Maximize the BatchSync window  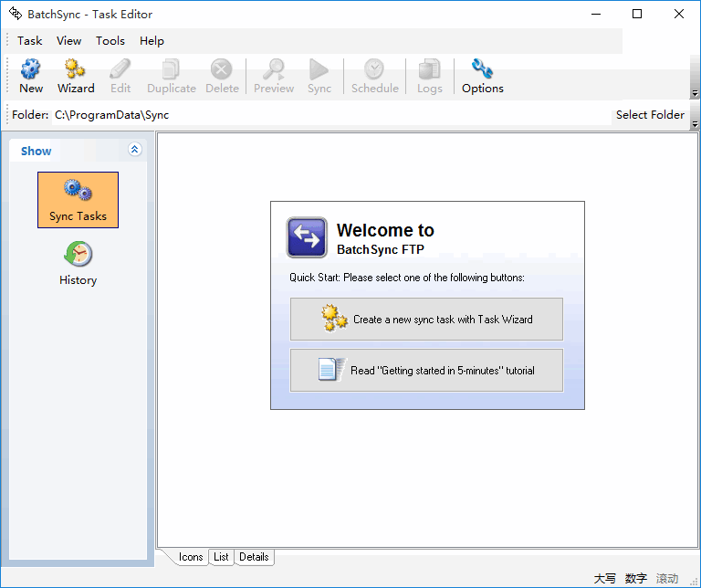point(637,14)
